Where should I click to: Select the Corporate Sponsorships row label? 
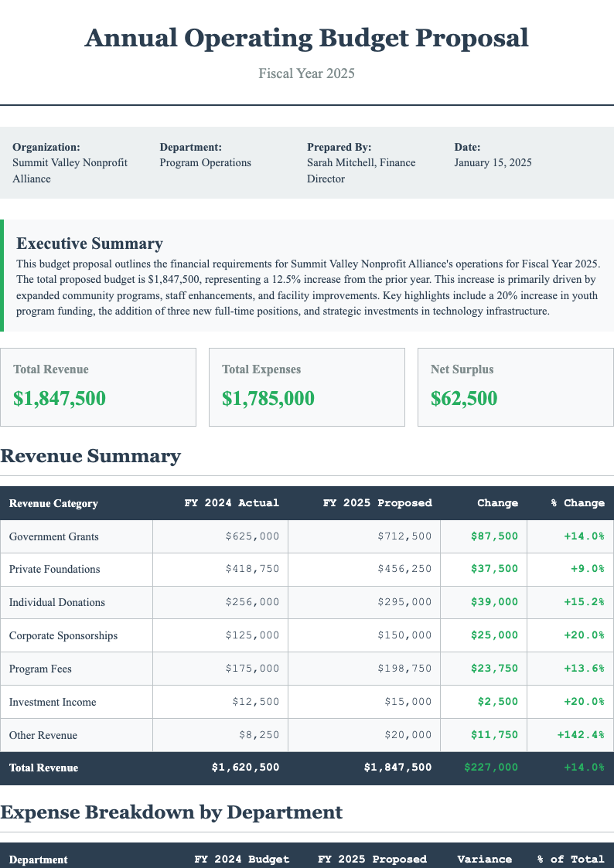tap(63, 635)
